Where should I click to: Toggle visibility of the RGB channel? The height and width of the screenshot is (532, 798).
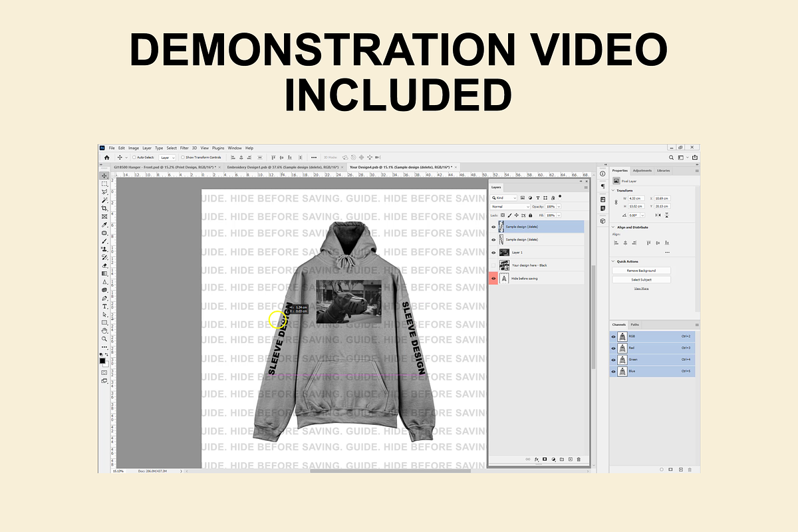(x=613, y=336)
